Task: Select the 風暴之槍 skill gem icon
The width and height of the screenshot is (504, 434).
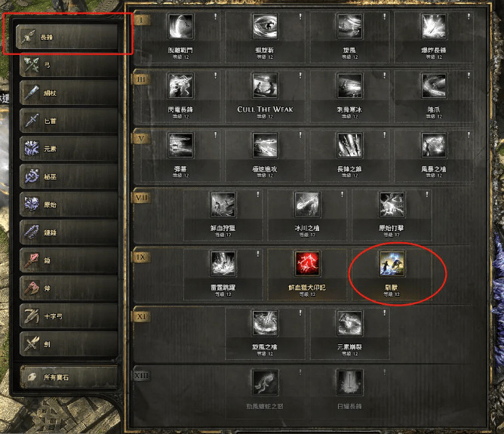Action: 434,145
